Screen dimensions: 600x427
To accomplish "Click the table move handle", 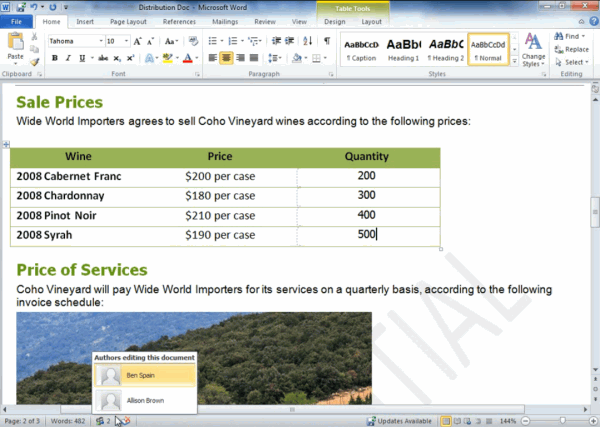I will pos(6,144).
